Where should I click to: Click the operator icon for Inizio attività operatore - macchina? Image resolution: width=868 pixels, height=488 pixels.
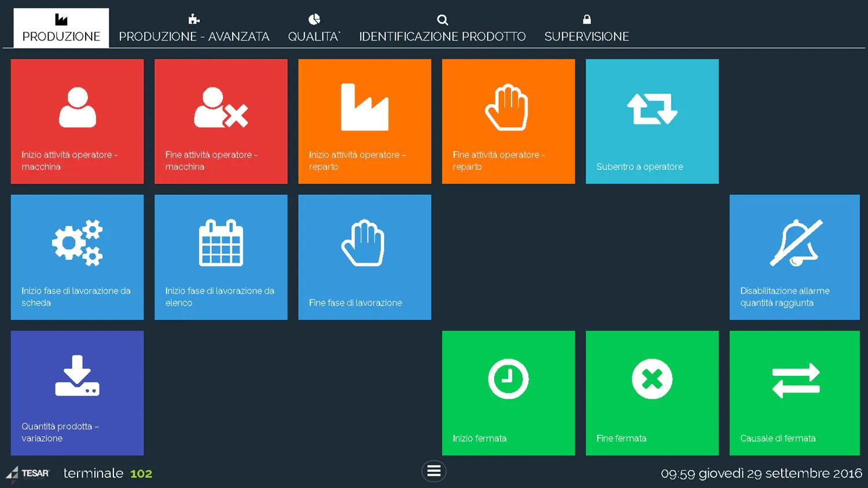78,108
